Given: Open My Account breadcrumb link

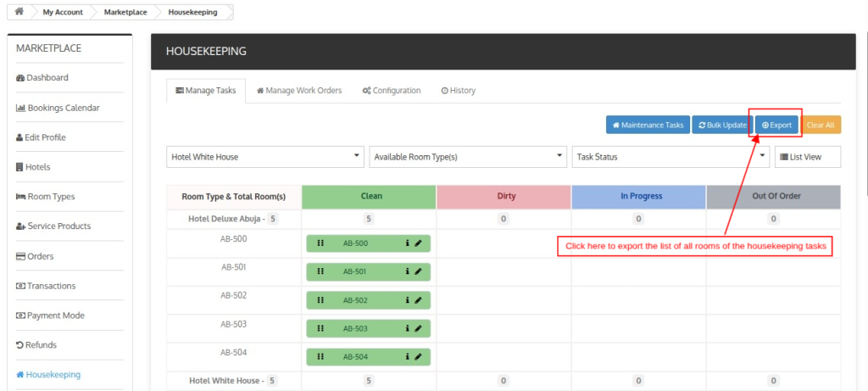Looking at the screenshot, I should click(x=63, y=12).
